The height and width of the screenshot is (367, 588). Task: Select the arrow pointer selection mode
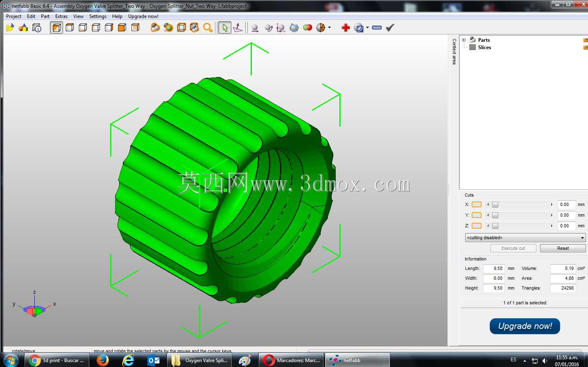pos(224,28)
